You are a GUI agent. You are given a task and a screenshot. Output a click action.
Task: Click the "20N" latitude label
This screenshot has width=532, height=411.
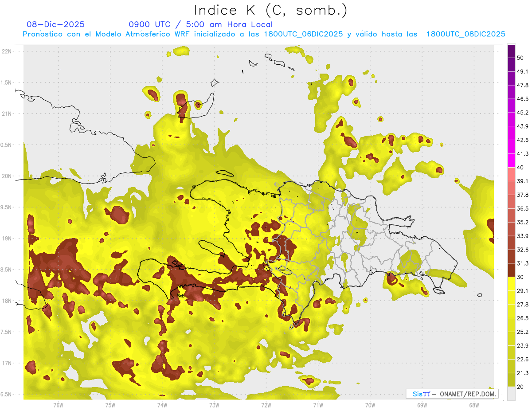point(8,176)
